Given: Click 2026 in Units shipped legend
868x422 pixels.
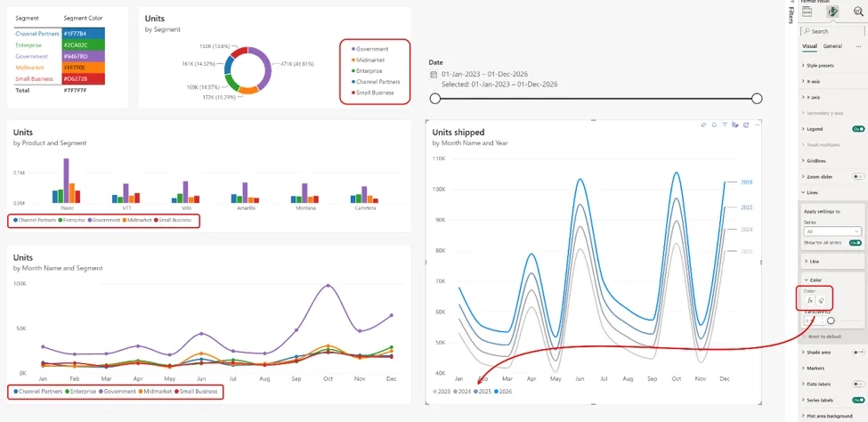Looking at the screenshot, I should pyautogui.click(x=503, y=392).
